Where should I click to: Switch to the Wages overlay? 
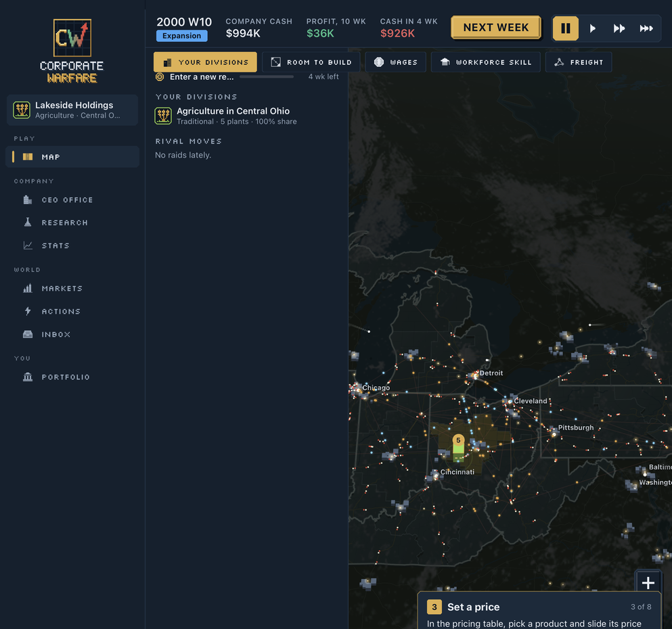pos(396,62)
